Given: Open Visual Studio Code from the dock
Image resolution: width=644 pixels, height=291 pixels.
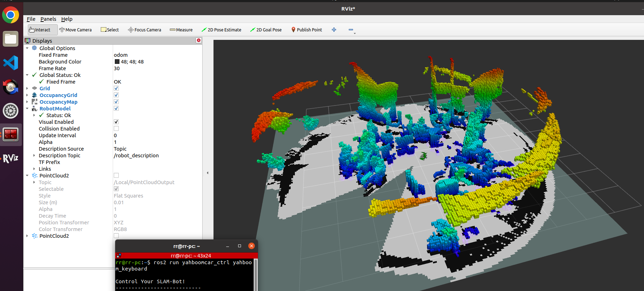Looking at the screenshot, I should coord(11,63).
